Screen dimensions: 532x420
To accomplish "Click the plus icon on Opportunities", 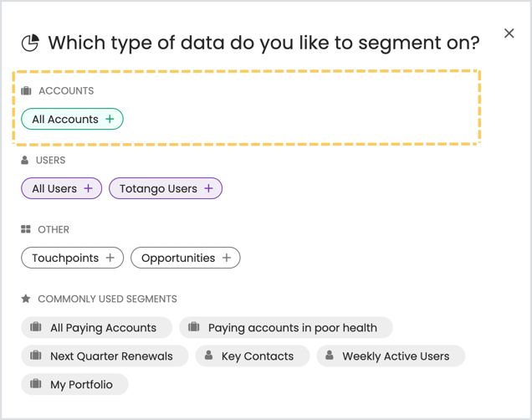I will pyautogui.click(x=227, y=258).
